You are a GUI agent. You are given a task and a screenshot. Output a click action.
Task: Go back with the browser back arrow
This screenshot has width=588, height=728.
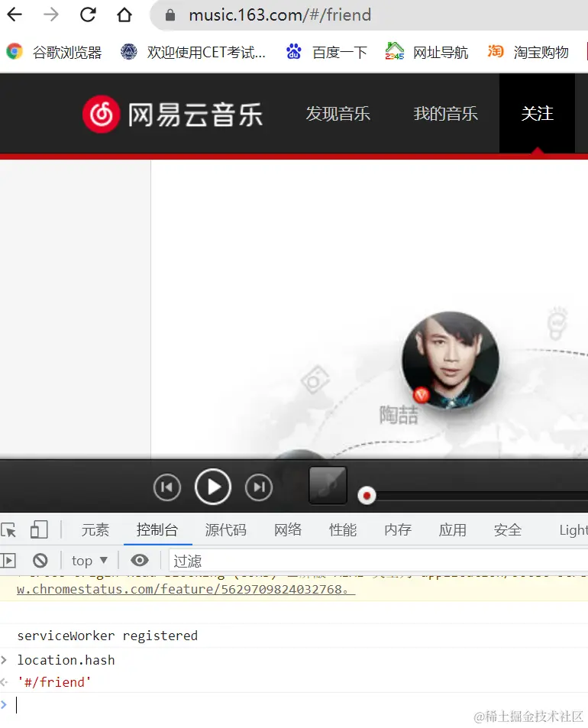[15, 15]
